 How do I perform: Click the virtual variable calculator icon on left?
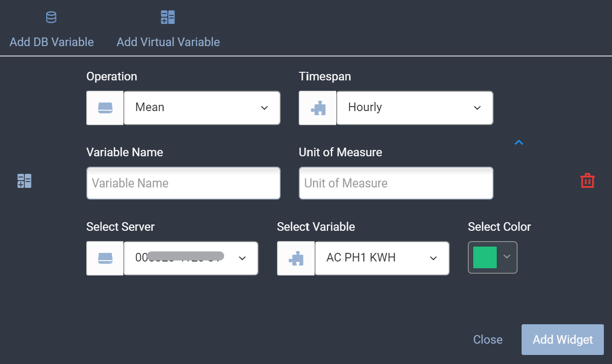click(24, 181)
